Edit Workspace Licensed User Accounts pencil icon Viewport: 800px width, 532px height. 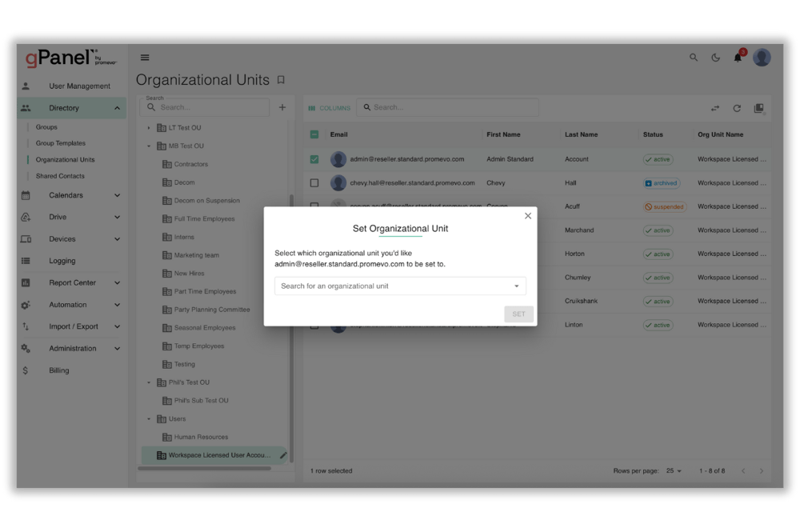click(283, 455)
